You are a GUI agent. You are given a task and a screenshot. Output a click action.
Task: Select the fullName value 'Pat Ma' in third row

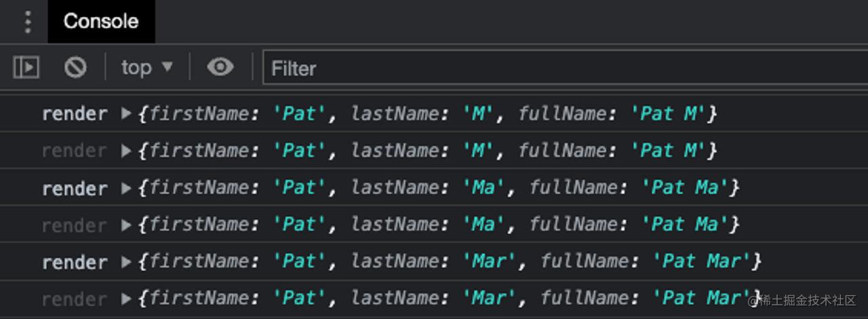click(x=685, y=188)
